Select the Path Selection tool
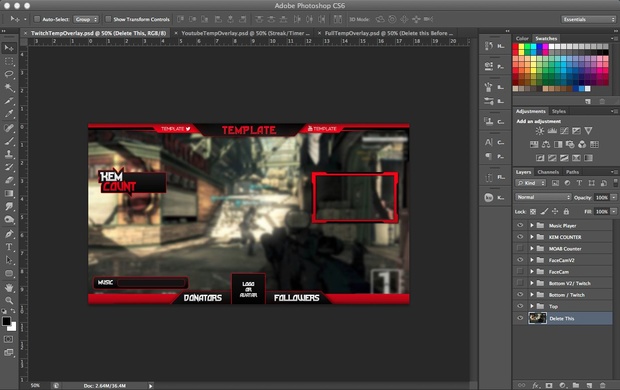620x390 pixels. [9, 260]
